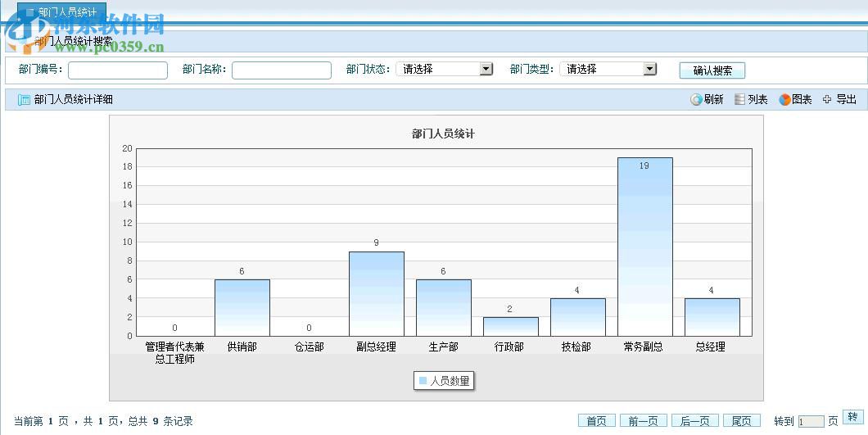The width and height of the screenshot is (868, 435).
Task: Click the 人员数量 legend color swatch
Action: click(x=423, y=381)
